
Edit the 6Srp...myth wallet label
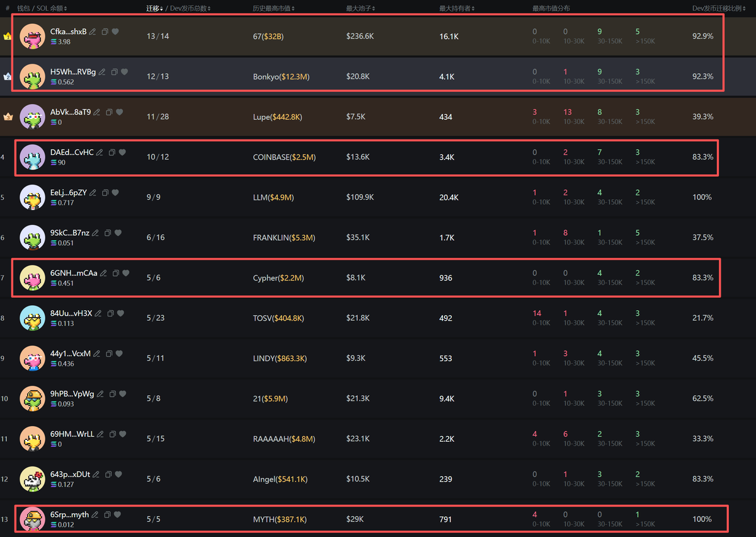(x=95, y=515)
